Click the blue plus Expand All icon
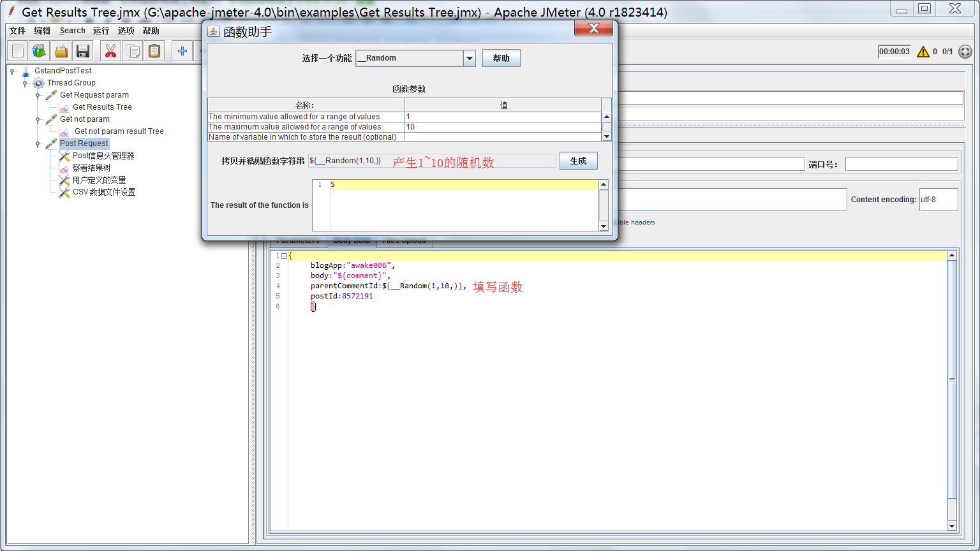 [x=182, y=51]
